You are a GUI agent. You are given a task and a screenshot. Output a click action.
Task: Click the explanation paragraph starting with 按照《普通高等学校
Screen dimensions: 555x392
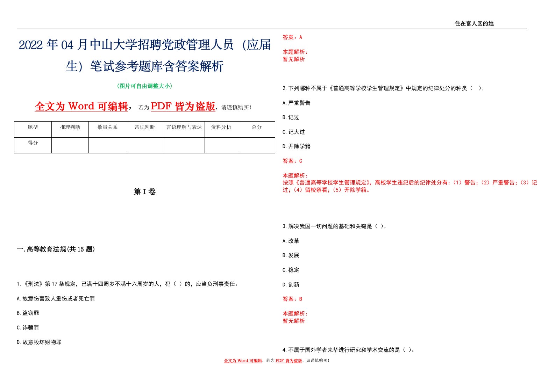410,186
